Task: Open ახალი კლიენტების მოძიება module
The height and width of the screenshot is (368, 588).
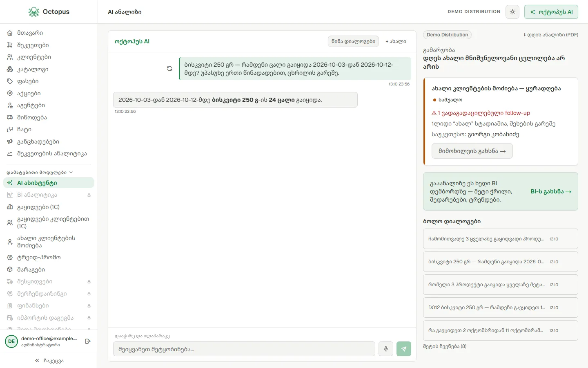Action: click(49, 242)
